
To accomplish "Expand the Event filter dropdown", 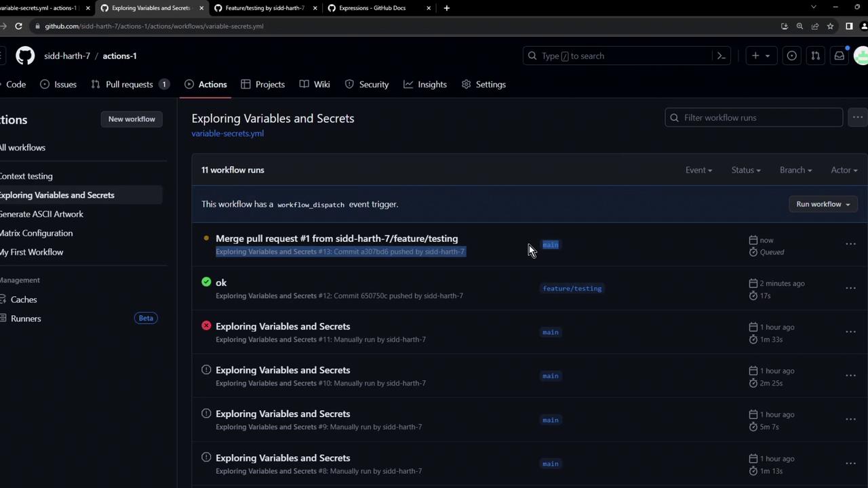I will (698, 170).
